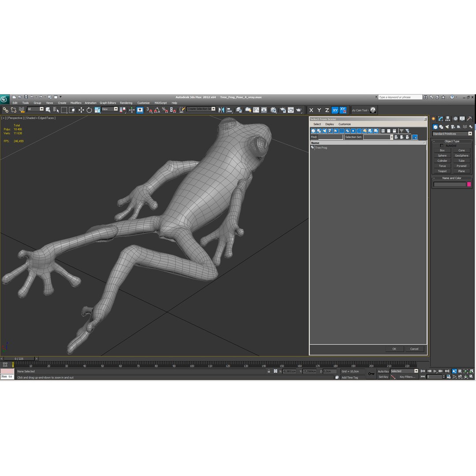Image resolution: width=476 pixels, height=476 pixels.
Task: Collapse the Name and Color rollout
Action: click(452, 178)
